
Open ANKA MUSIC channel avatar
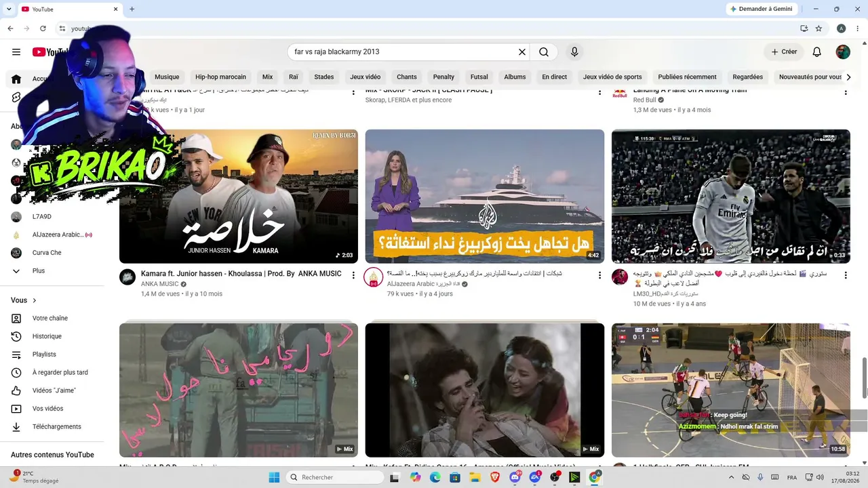[x=127, y=277]
